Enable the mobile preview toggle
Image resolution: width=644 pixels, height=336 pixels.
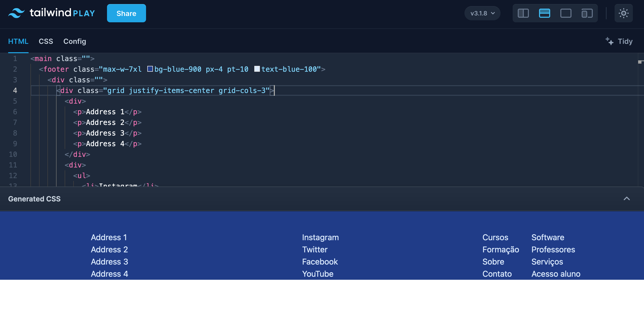(x=587, y=13)
